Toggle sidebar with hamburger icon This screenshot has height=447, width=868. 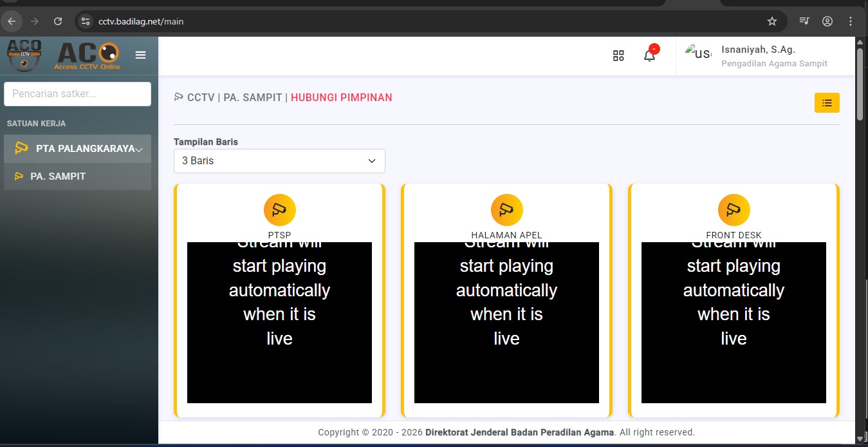[x=141, y=55]
